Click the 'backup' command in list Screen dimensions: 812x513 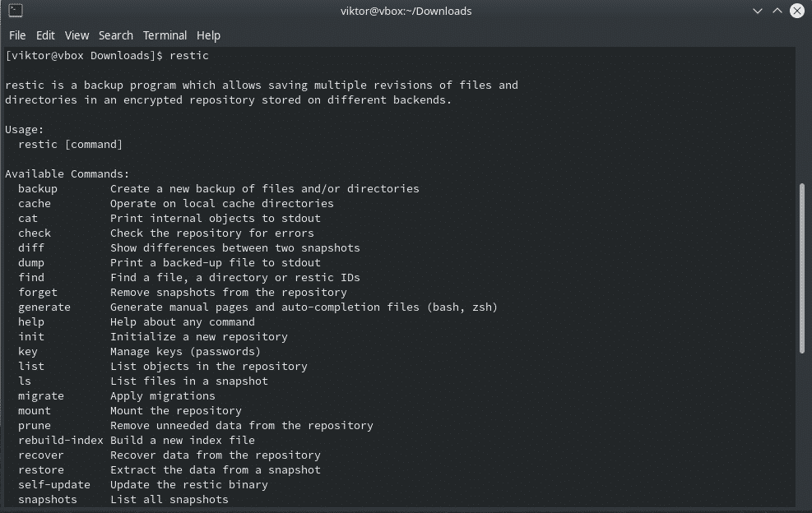pyautogui.click(x=38, y=189)
